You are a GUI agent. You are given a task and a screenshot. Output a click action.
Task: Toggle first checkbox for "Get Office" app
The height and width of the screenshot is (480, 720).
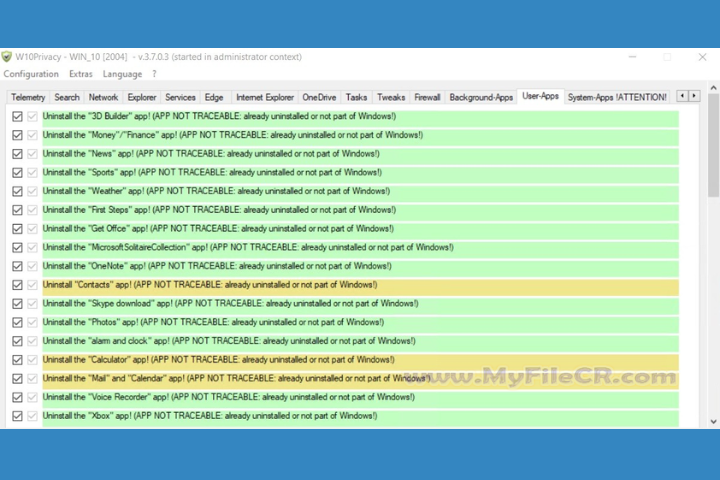click(x=17, y=229)
